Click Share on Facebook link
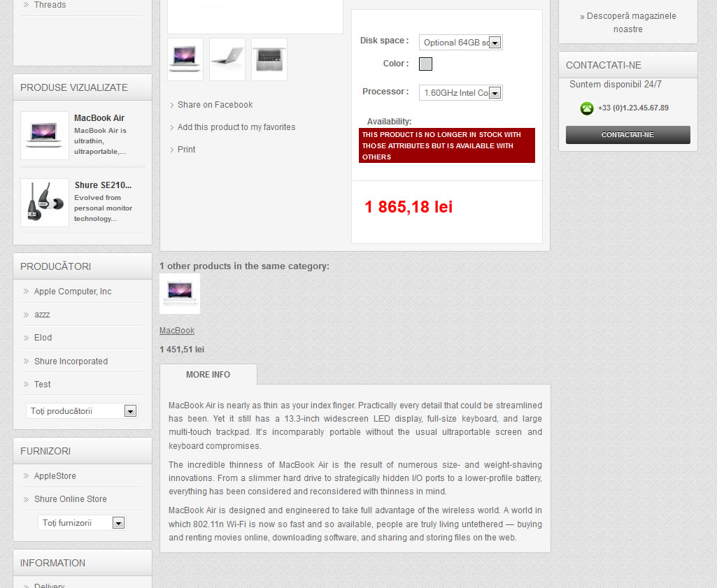Viewport: 717px width, 588px height. point(215,105)
